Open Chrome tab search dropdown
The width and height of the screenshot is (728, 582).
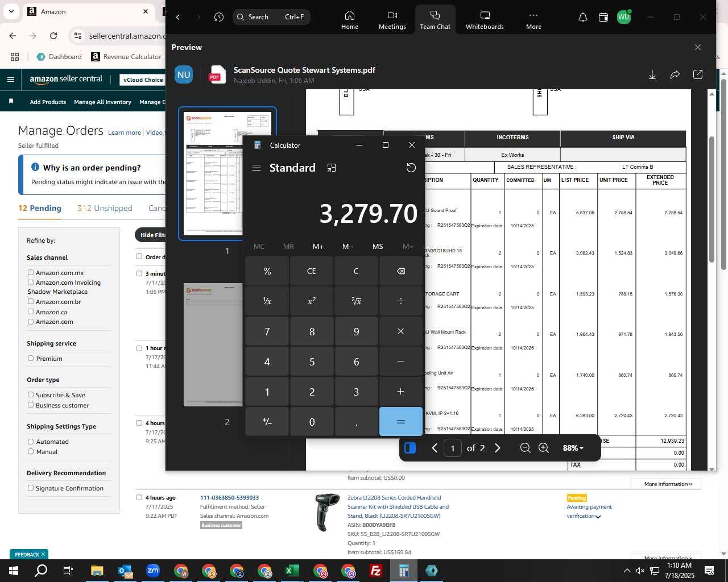[x=11, y=11]
